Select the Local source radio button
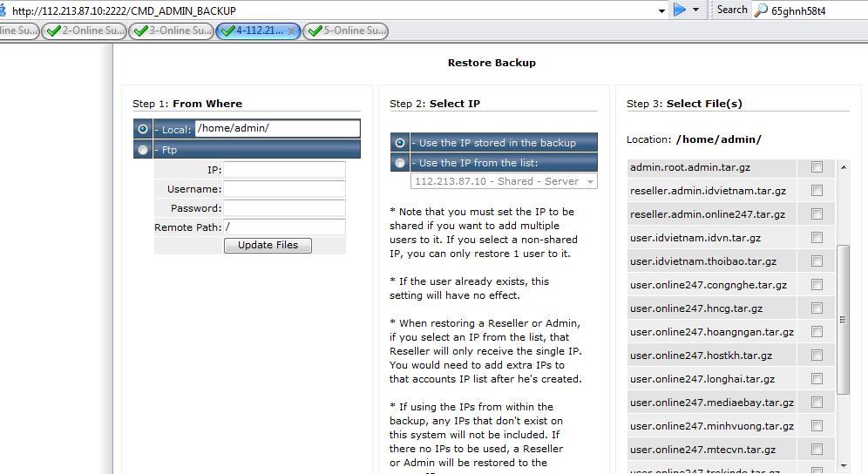 click(143, 129)
